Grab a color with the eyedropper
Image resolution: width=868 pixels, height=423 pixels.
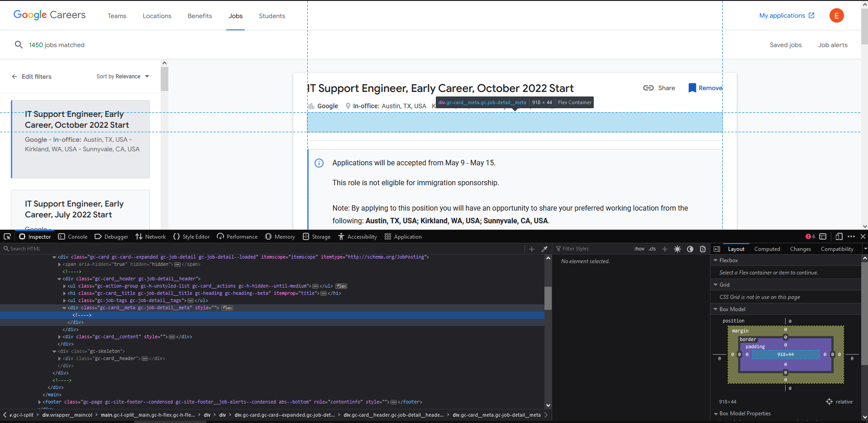pos(544,249)
